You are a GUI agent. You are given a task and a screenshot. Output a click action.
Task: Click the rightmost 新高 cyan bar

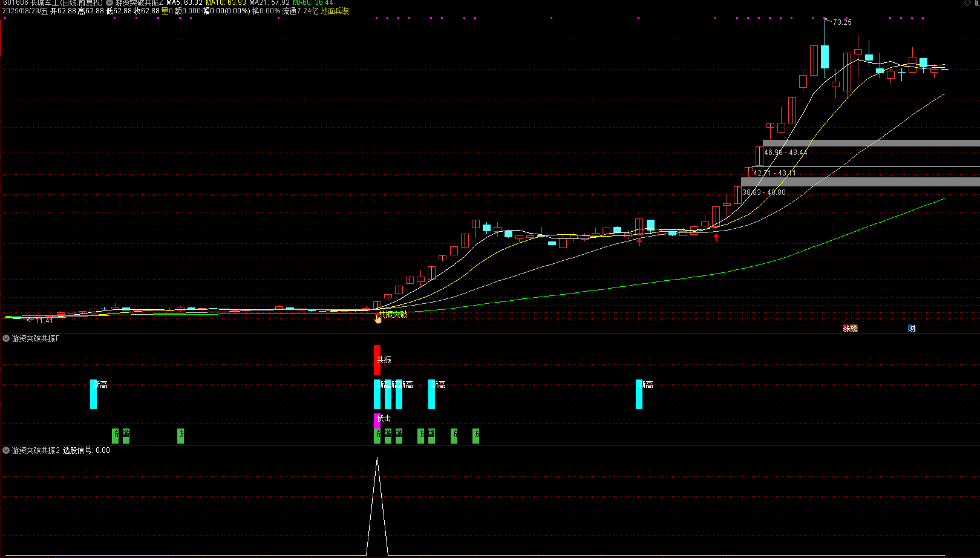(639, 394)
